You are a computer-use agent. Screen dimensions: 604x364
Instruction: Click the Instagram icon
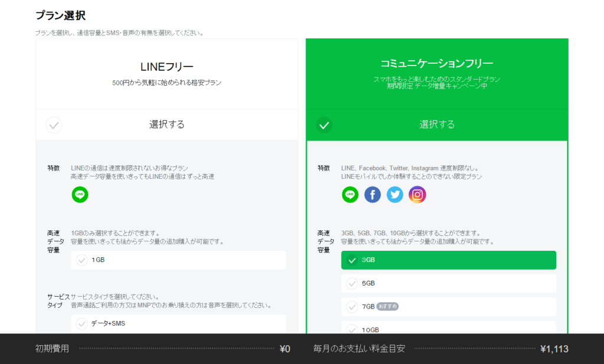click(x=417, y=195)
